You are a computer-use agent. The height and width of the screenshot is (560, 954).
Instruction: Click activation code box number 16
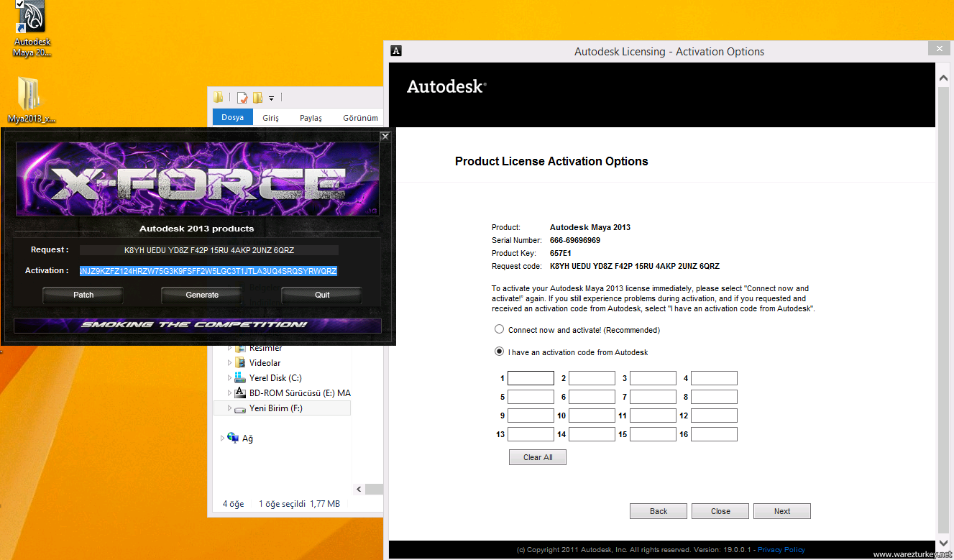715,434
